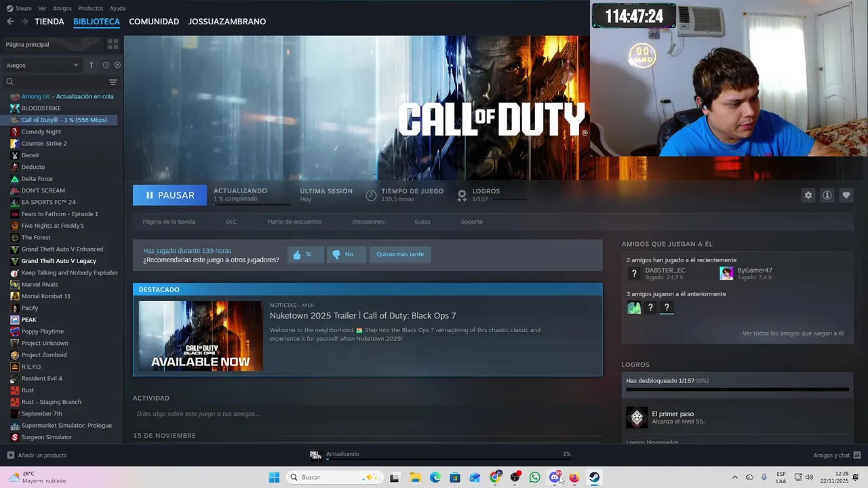Screen dimensions: 868x488
Task: Show recent games clock icon
Action: (106, 65)
